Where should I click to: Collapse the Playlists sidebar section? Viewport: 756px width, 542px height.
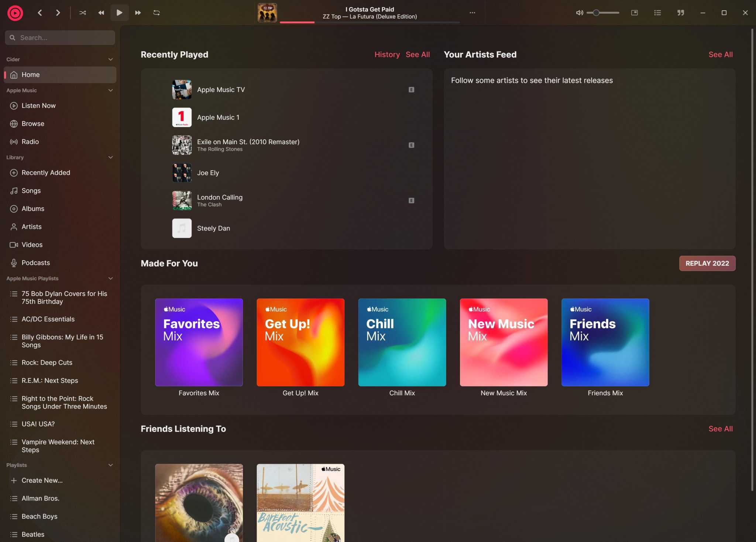(110, 465)
